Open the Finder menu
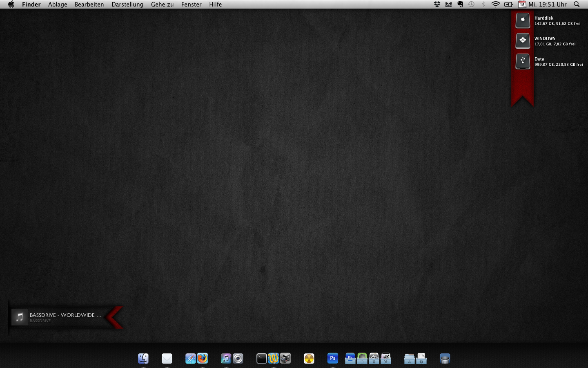 [x=31, y=4]
